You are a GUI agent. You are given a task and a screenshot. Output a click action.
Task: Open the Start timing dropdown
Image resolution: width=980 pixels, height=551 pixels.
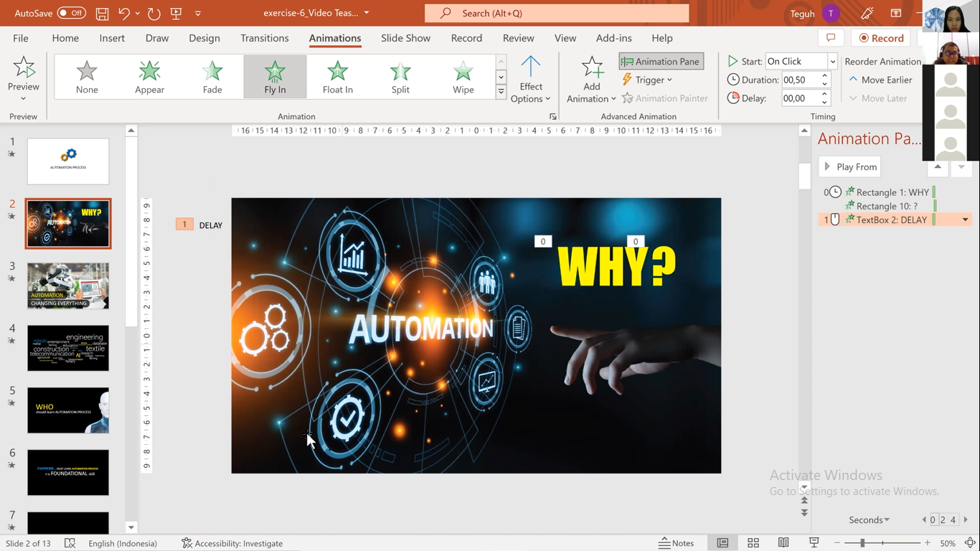pyautogui.click(x=832, y=62)
